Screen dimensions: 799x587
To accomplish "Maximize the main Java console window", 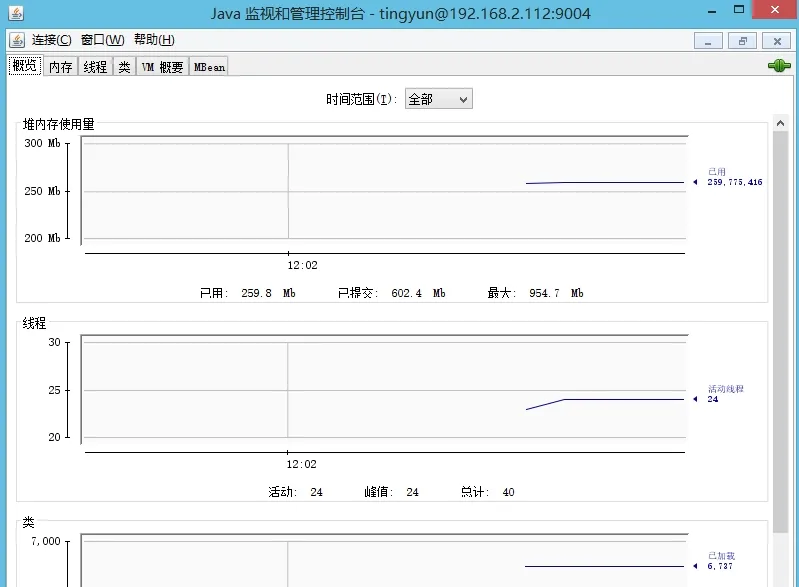I will (739, 10).
